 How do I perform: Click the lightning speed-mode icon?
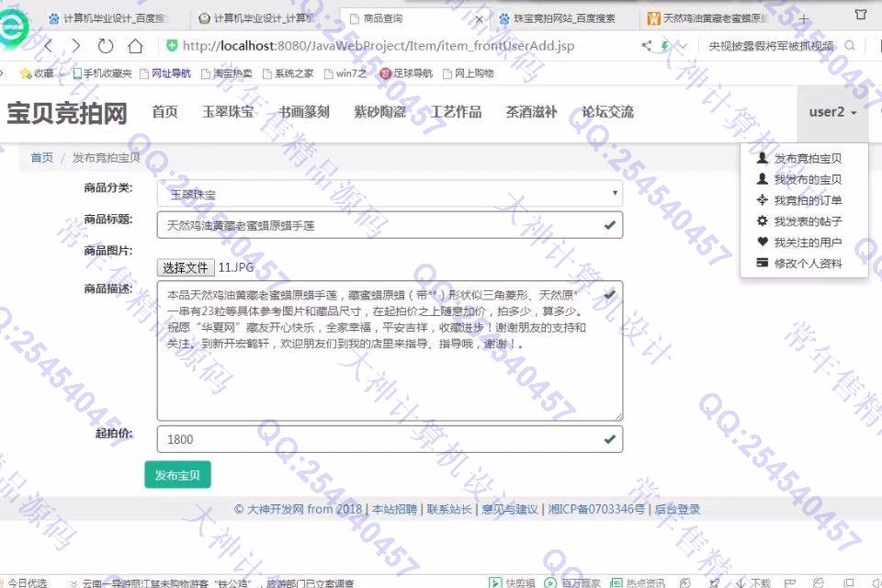click(x=666, y=46)
